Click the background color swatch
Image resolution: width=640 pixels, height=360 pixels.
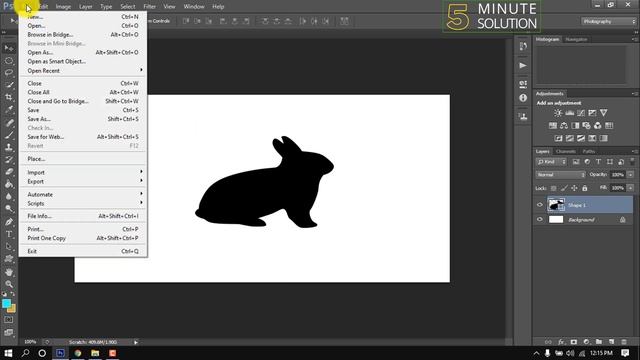click(x=13, y=309)
